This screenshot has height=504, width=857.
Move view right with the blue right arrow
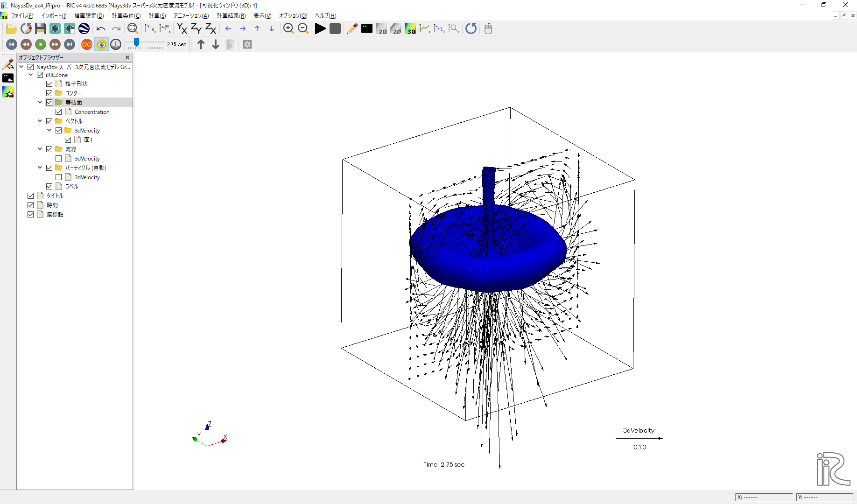[243, 29]
